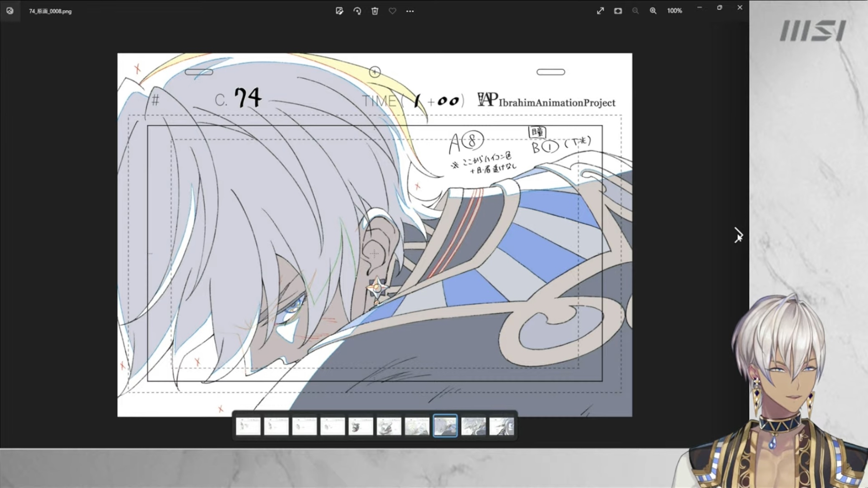Start slideshow using the slideshow icon
Screen dimensions: 868x488
(x=618, y=11)
